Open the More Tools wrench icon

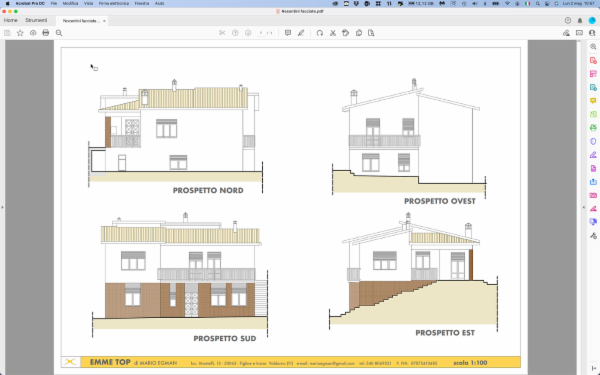click(593, 236)
